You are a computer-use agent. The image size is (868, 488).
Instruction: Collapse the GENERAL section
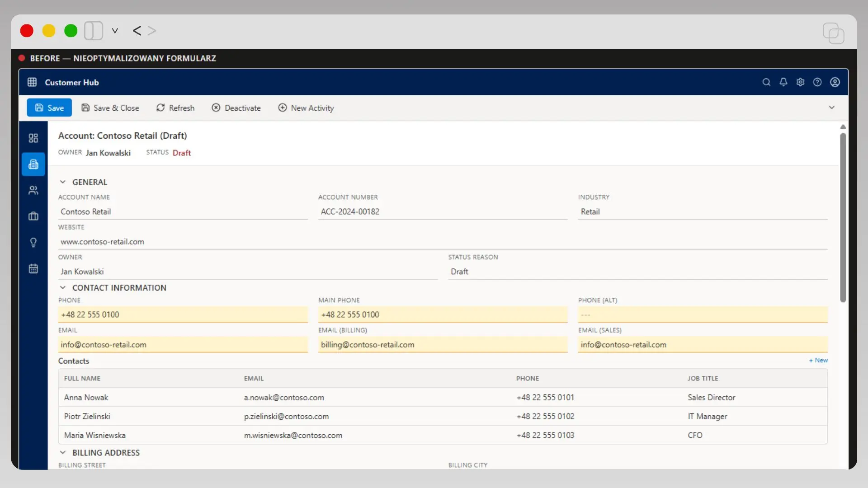pos(63,182)
